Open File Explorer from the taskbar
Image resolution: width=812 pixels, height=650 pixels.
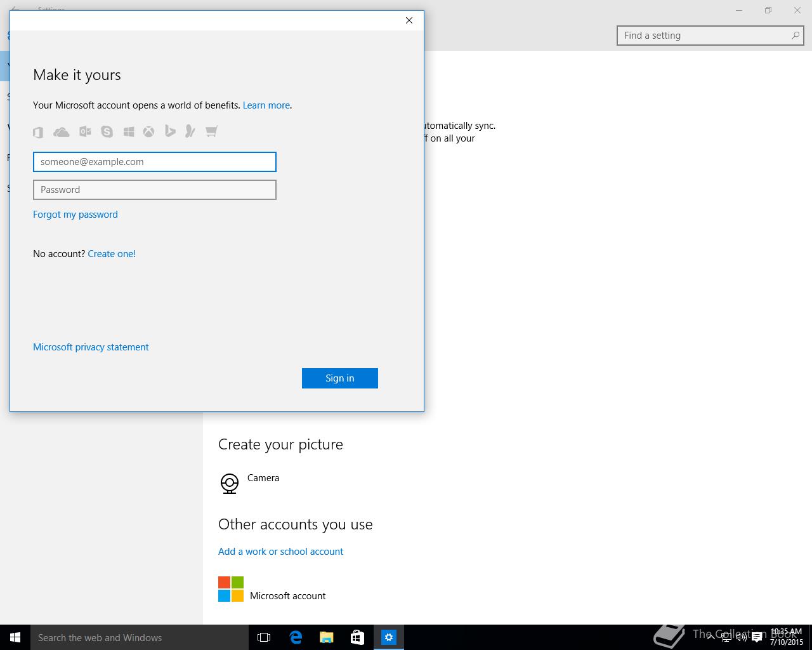[x=327, y=637]
